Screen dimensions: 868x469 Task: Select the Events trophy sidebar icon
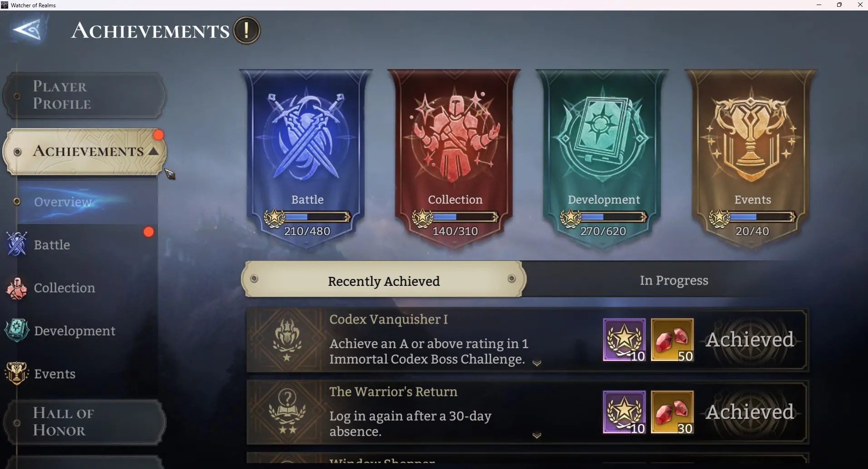[x=17, y=373]
